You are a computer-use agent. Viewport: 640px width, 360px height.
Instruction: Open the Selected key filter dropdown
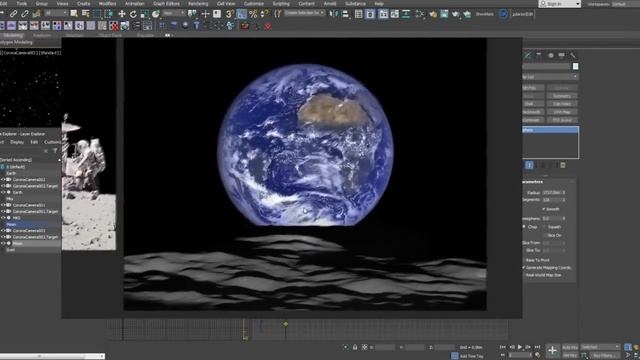coord(600,347)
